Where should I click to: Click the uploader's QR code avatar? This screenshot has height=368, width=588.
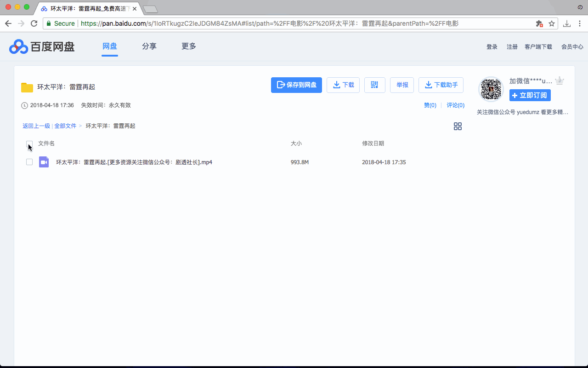[x=491, y=89]
